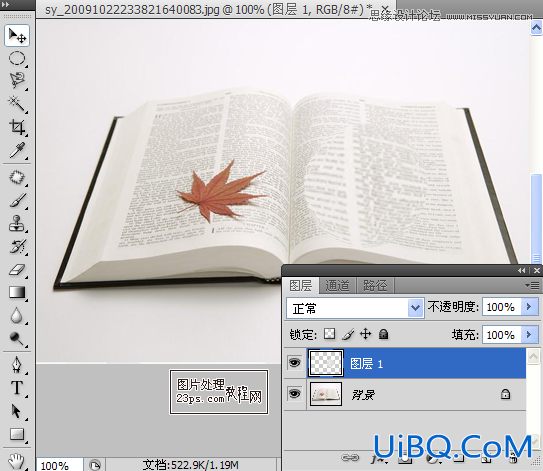Select the Pen tool

click(17, 365)
